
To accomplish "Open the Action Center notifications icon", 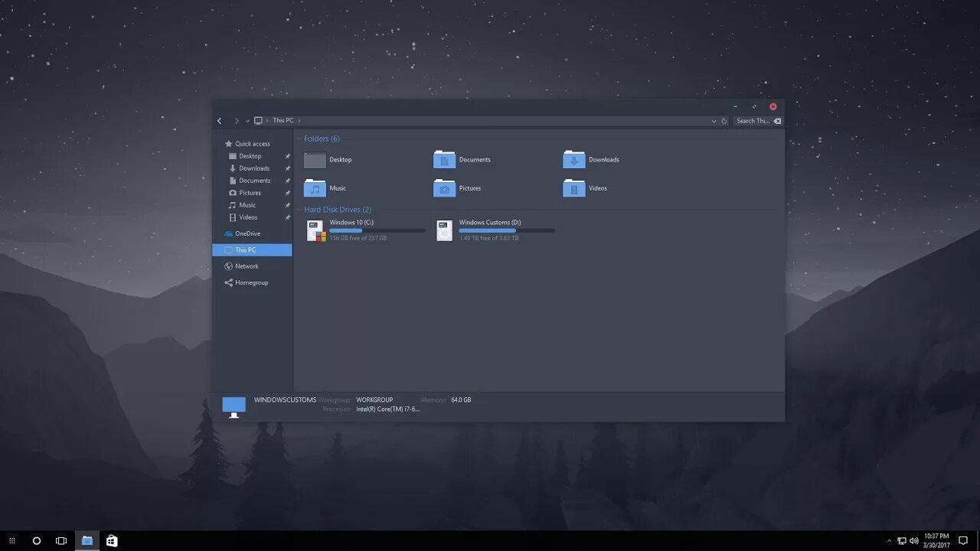I will [x=964, y=541].
